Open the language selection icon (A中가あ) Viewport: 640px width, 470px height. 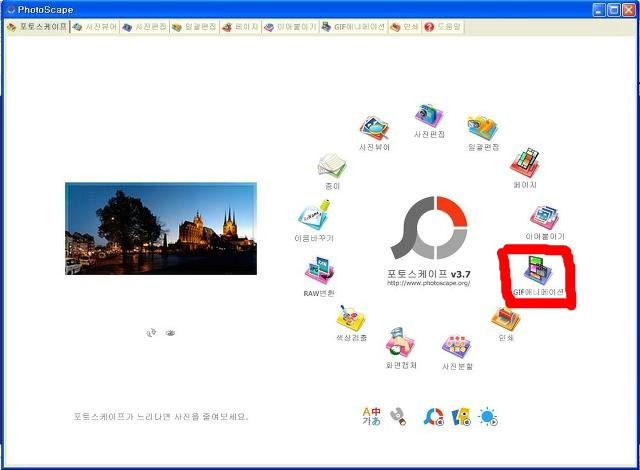371,417
